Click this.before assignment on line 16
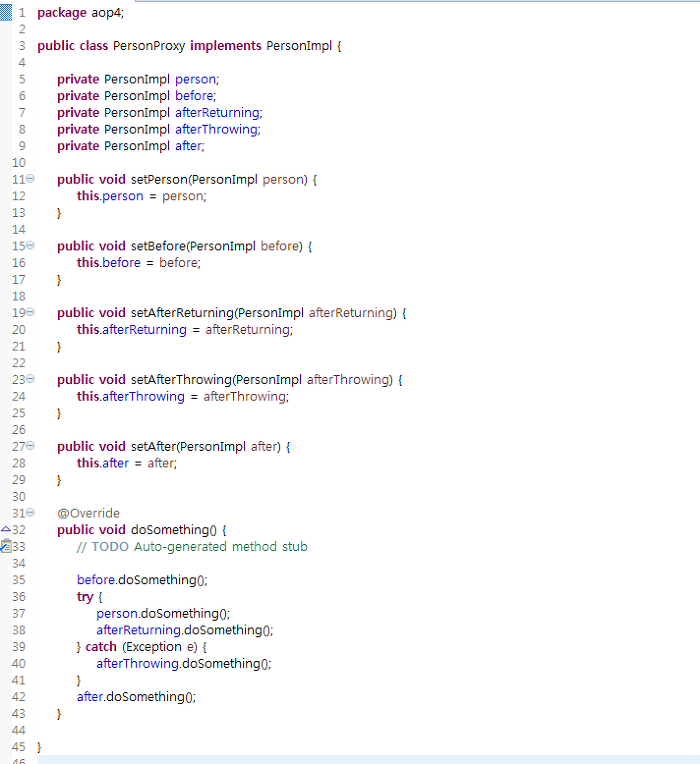700x764 pixels. (138, 263)
